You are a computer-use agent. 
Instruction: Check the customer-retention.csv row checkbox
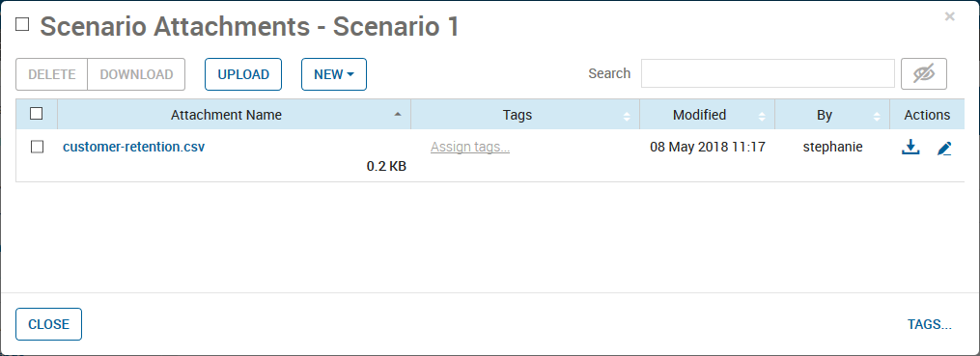pyautogui.click(x=38, y=148)
